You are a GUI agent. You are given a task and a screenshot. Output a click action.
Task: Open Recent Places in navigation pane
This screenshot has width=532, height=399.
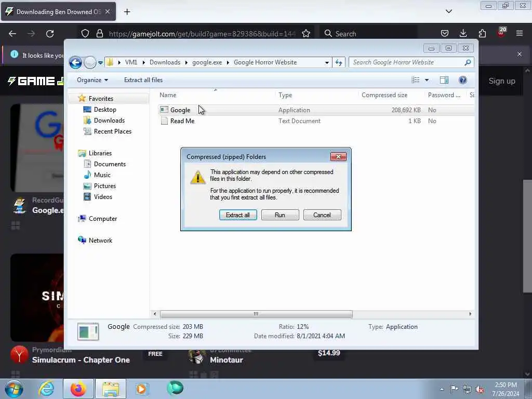pos(113,131)
